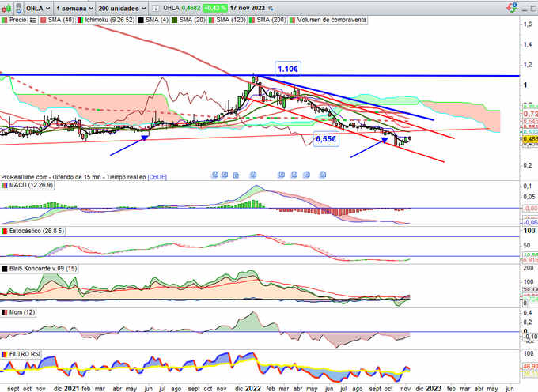Follow the [CBOE] real-time link

[x=157, y=177]
